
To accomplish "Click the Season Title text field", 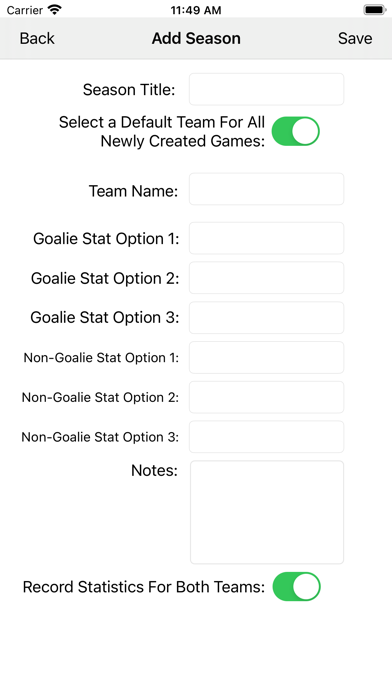I will point(266,89).
